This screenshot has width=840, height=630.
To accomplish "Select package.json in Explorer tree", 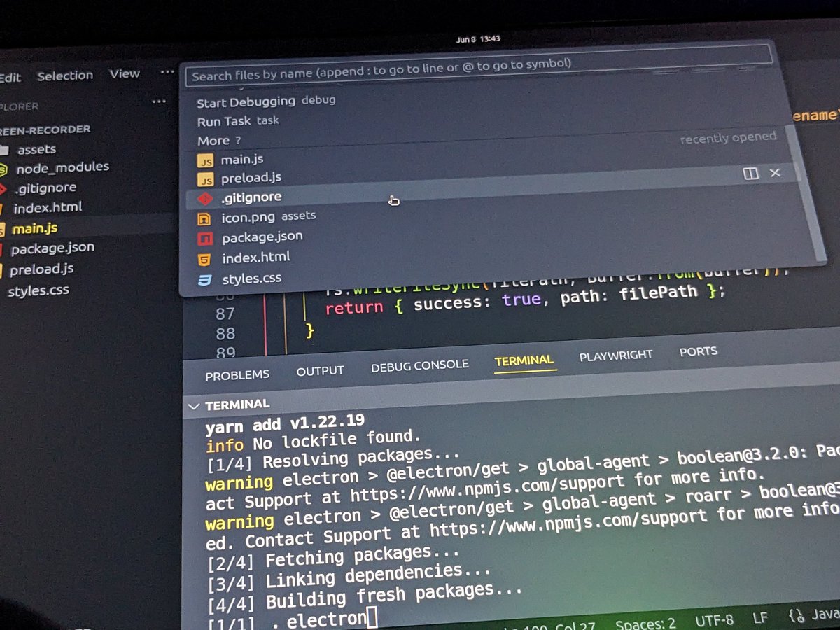I will coord(52,248).
